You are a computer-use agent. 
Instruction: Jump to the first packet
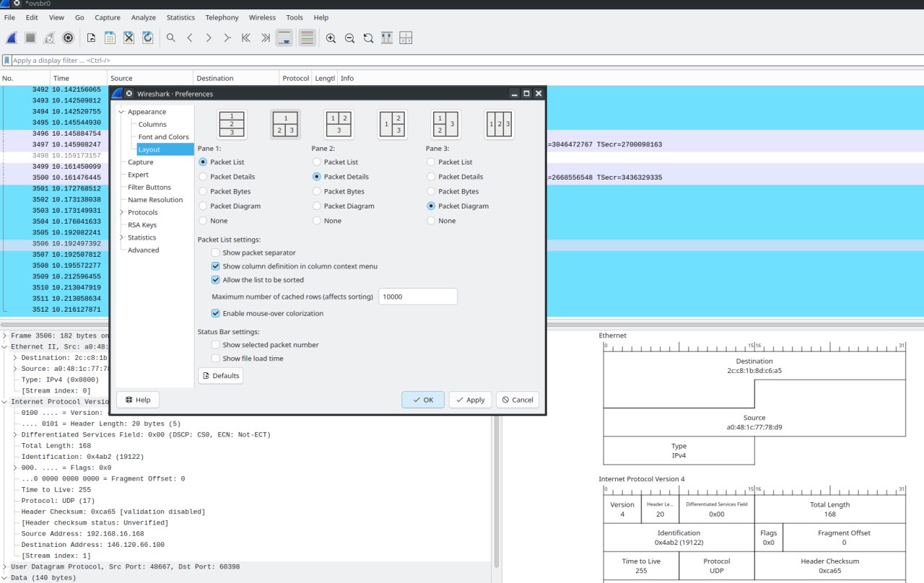246,38
